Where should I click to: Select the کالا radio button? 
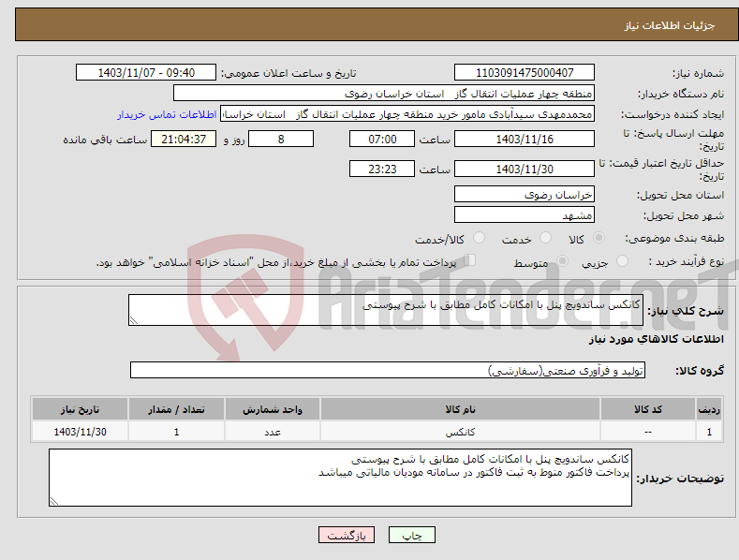click(x=599, y=238)
